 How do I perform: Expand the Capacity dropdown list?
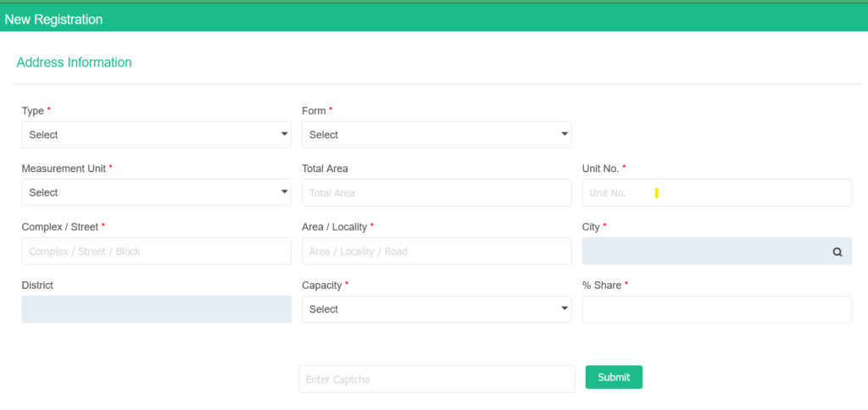[436, 309]
